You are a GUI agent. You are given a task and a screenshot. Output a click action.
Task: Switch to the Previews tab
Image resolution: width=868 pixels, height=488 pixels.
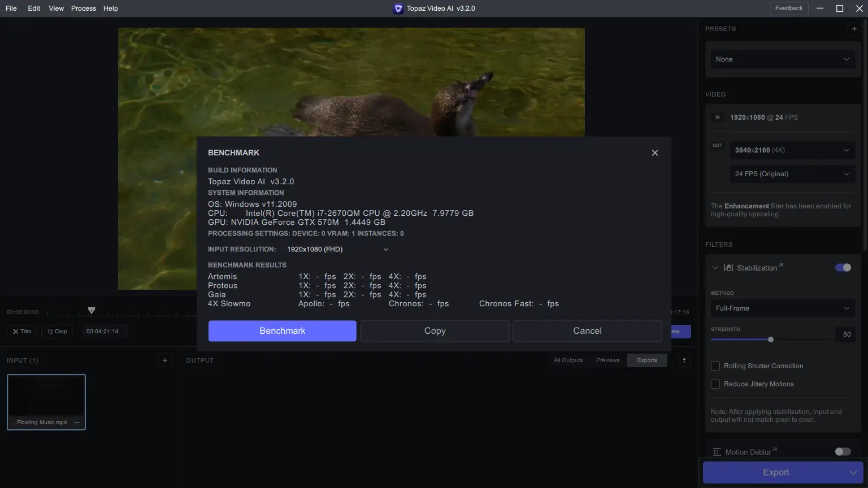pyautogui.click(x=607, y=360)
